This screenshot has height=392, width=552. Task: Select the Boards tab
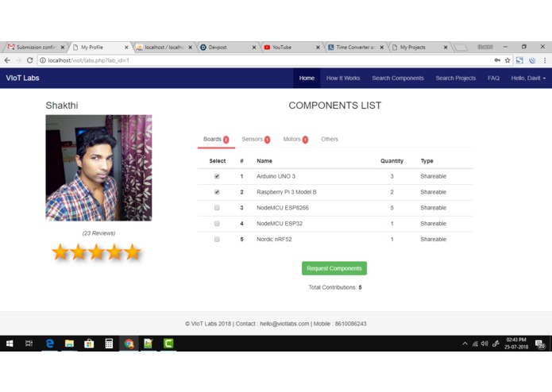(216, 139)
